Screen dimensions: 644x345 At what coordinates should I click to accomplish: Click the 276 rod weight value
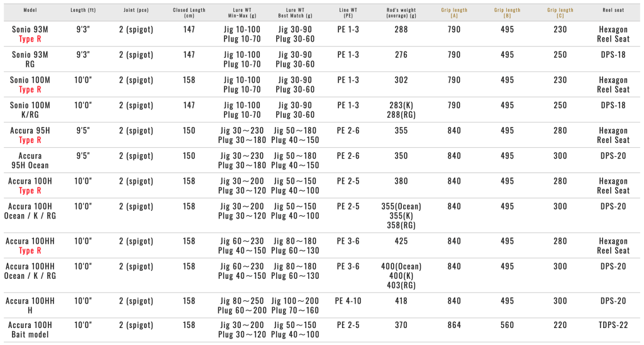pyautogui.click(x=401, y=55)
